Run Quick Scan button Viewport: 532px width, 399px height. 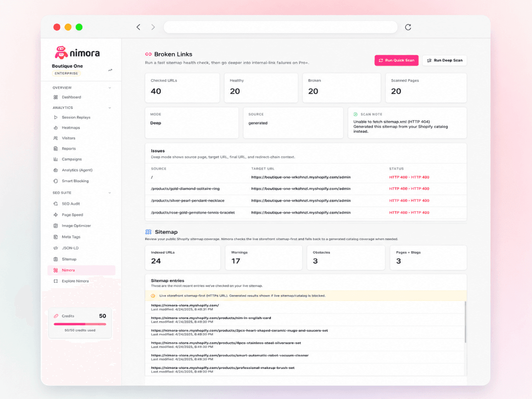pyautogui.click(x=396, y=61)
